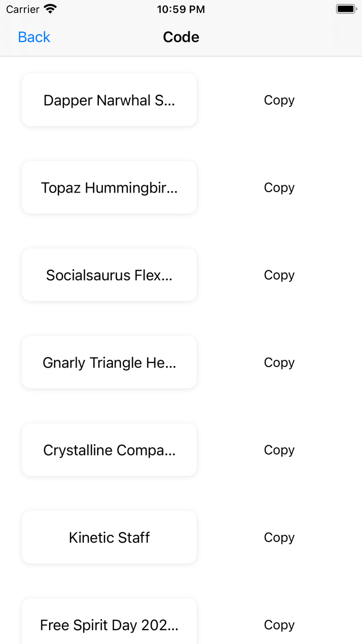Select the Free Spirit Day 202... code card
Image resolution: width=362 pixels, height=644 pixels.
pyautogui.click(x=109, y=625)
